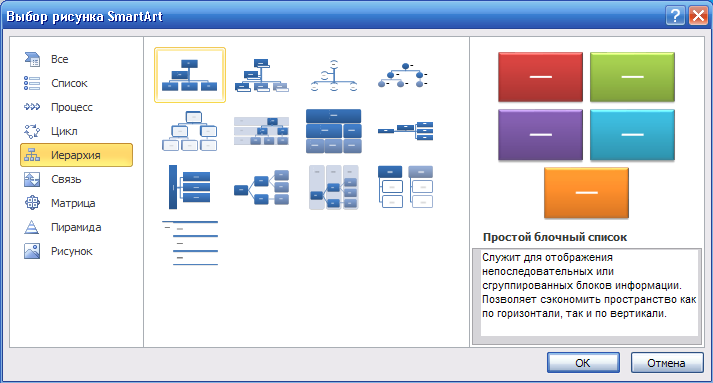Viewport: 713px width, 383px height.
Task: Pick the Horizontal Hierarchy layout
Action: click(261, 187)
